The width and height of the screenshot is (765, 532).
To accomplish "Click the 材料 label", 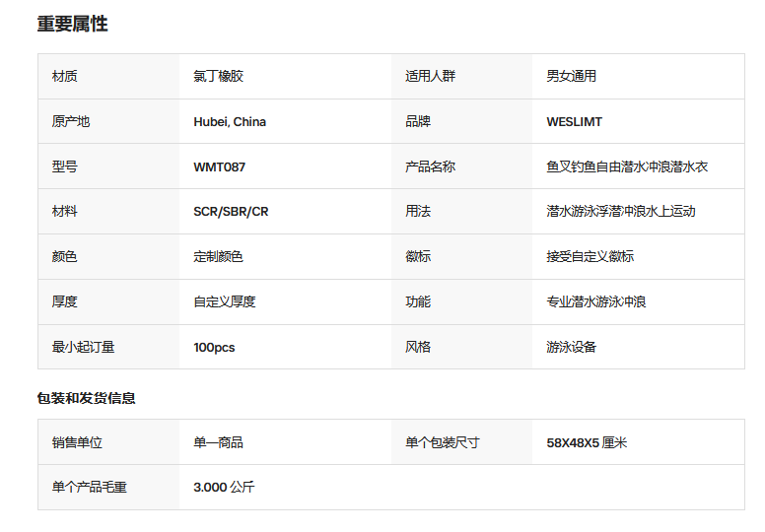I will pos(64,212).
